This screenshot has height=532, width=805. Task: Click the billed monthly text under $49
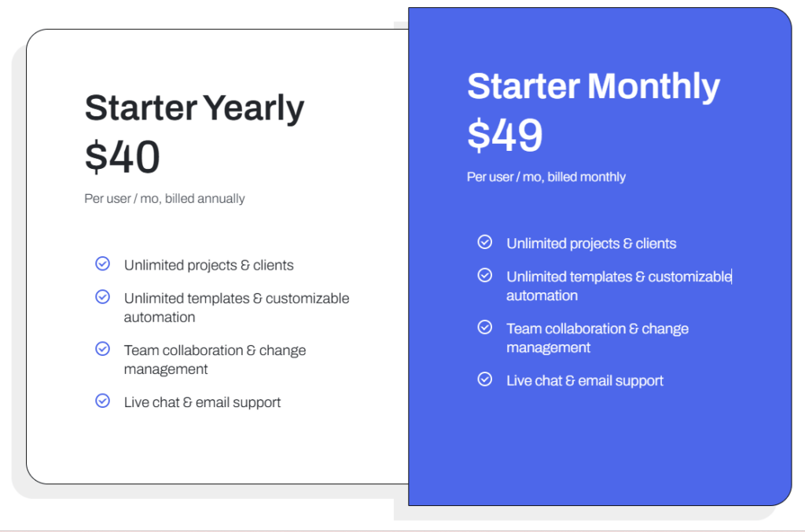pyautogui.click(x=546, y=177)
